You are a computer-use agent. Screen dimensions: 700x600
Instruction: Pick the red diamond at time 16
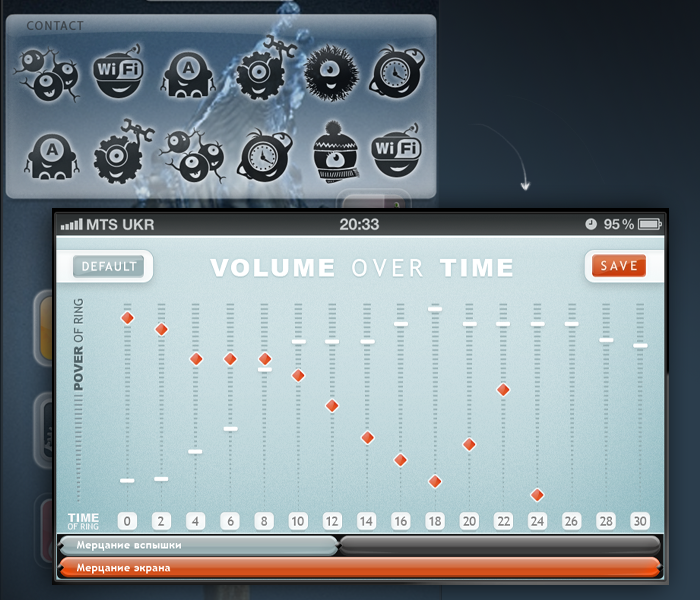click(400, 460)
